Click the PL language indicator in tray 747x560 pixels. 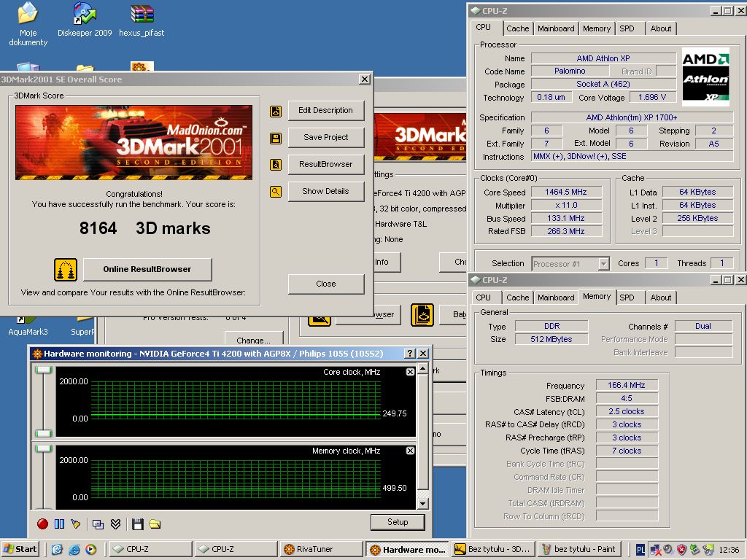coord(640,550)
